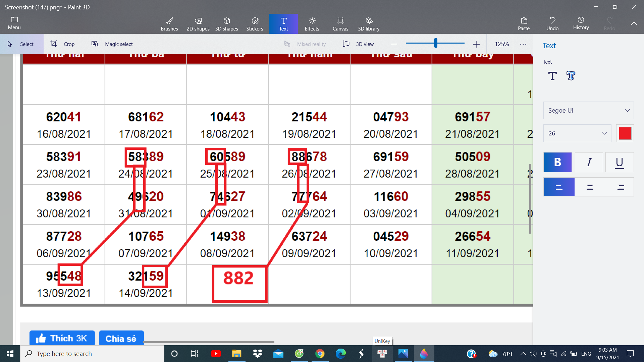
Task: Toggle Bold formatting
Action: coord(557,162)
